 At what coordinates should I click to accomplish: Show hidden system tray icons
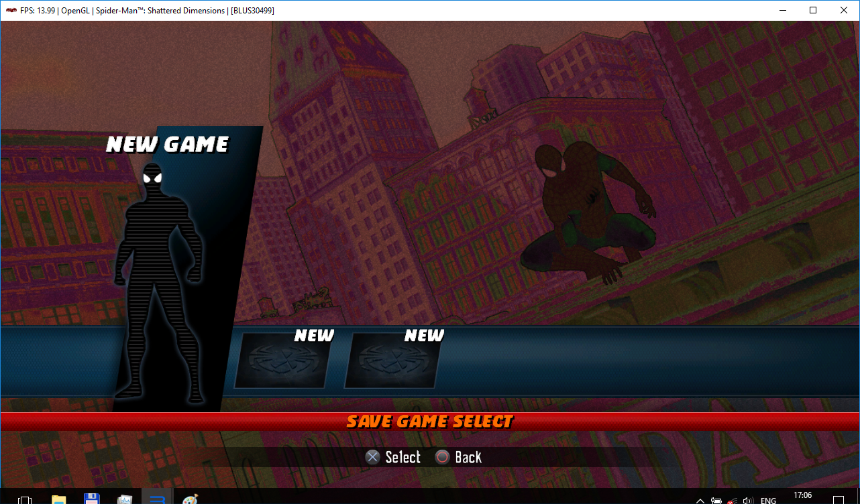tap(700, 500)
